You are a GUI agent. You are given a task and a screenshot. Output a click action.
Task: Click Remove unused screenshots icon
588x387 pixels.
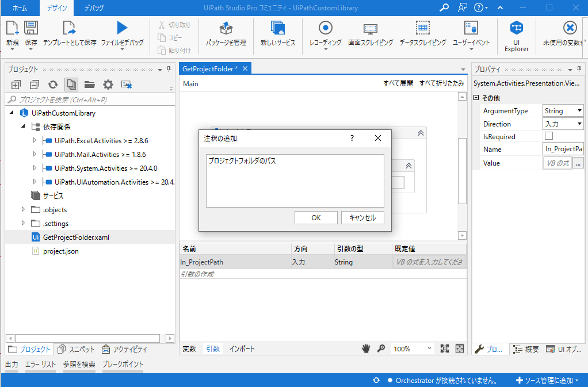point(127,85)
